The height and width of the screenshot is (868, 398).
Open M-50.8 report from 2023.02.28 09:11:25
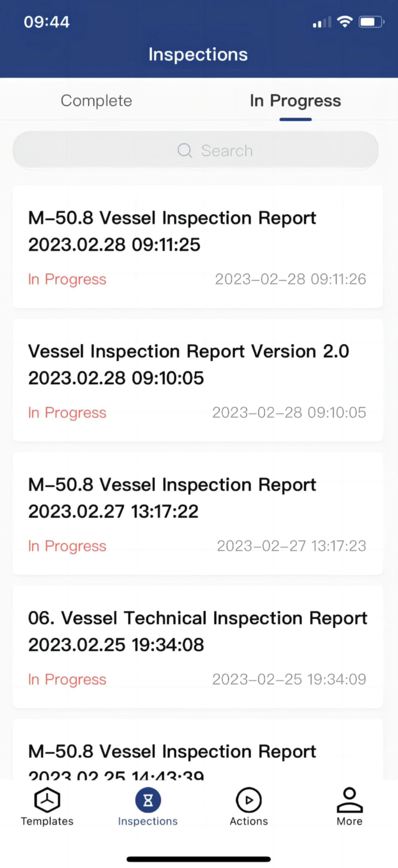click(x=198, y=231)
